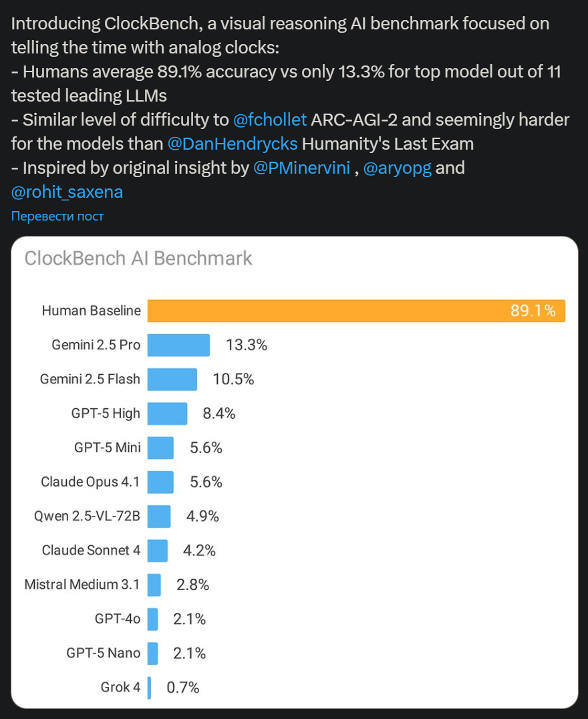Viewport: 588px width, 719px height.
Task: Open the @DanHendrycks profile mention
Action: point(231,144)
